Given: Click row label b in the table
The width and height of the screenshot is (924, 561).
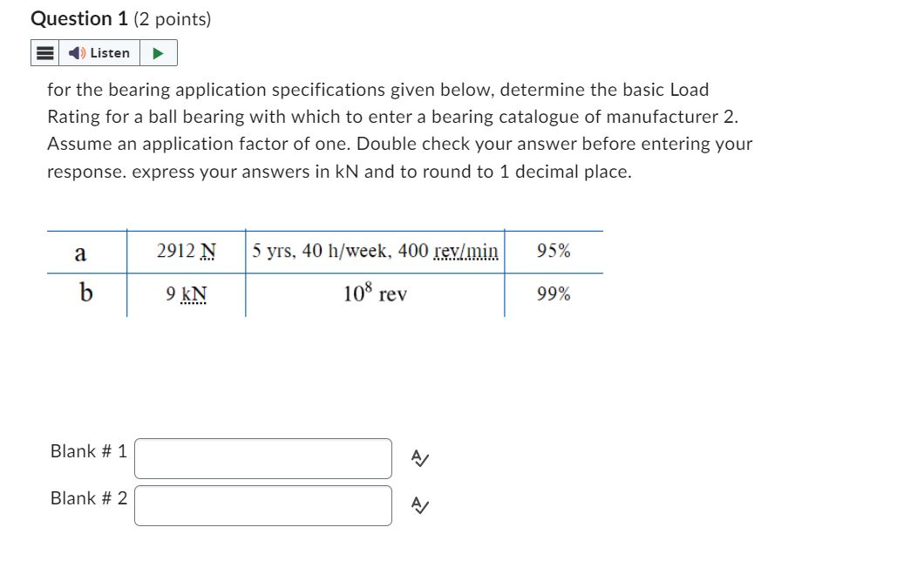Looking at the screenshot, I should [85, 294].
